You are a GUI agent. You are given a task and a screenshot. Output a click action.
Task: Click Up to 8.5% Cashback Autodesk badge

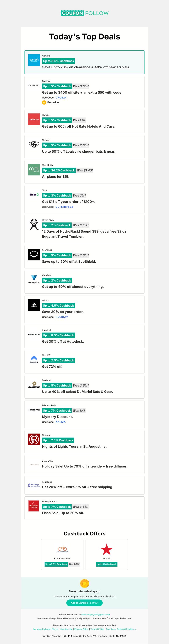point(58,335)
